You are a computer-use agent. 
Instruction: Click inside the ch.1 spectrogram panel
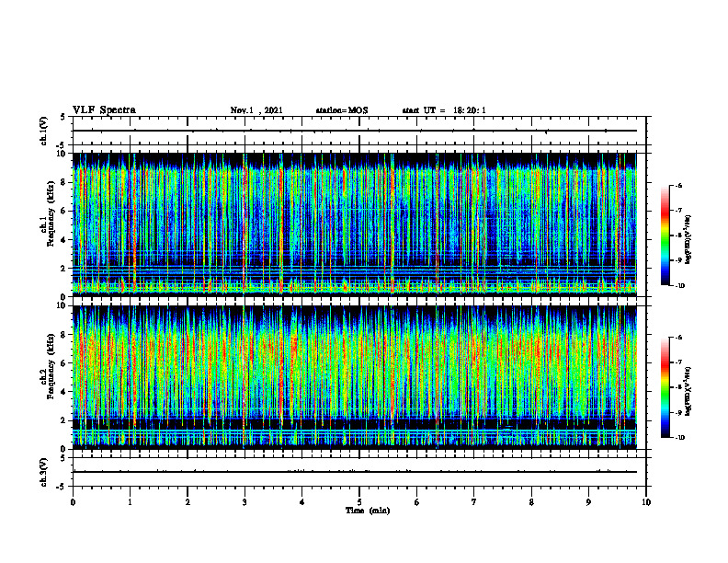355,224
